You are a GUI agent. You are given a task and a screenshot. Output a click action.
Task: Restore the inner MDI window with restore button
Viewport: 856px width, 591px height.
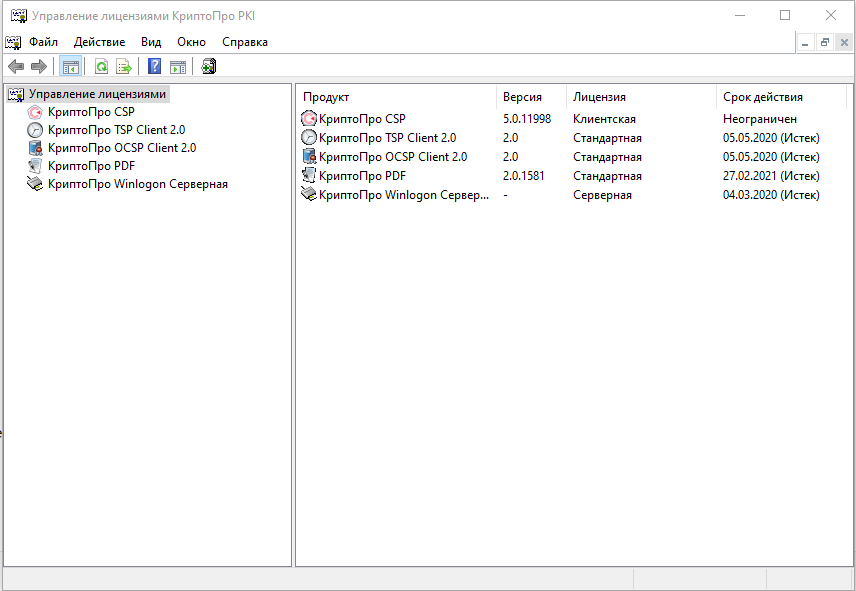(825, 42)
